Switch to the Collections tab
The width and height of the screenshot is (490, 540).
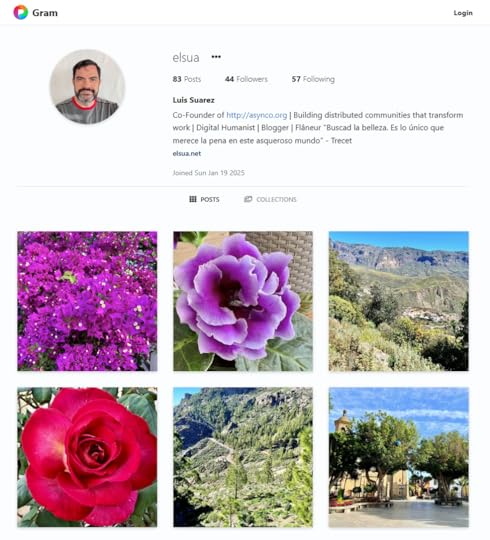(x=270, y=199)
